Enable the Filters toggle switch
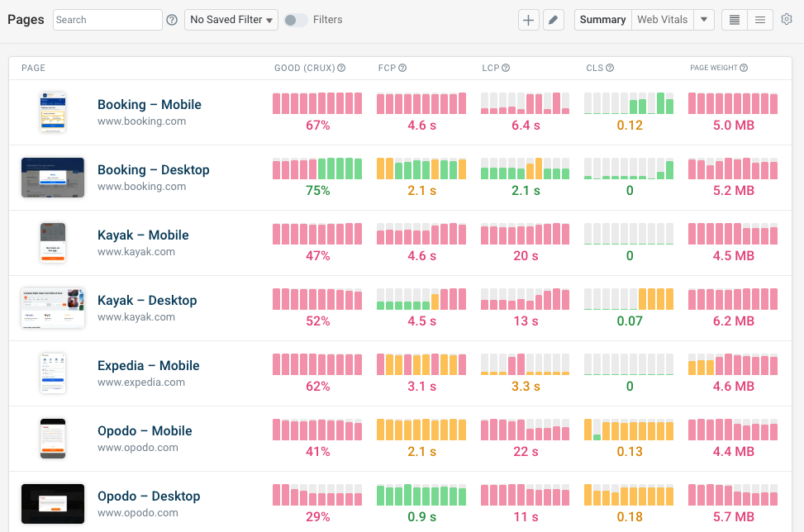804x532 pixels. (297, 19)
